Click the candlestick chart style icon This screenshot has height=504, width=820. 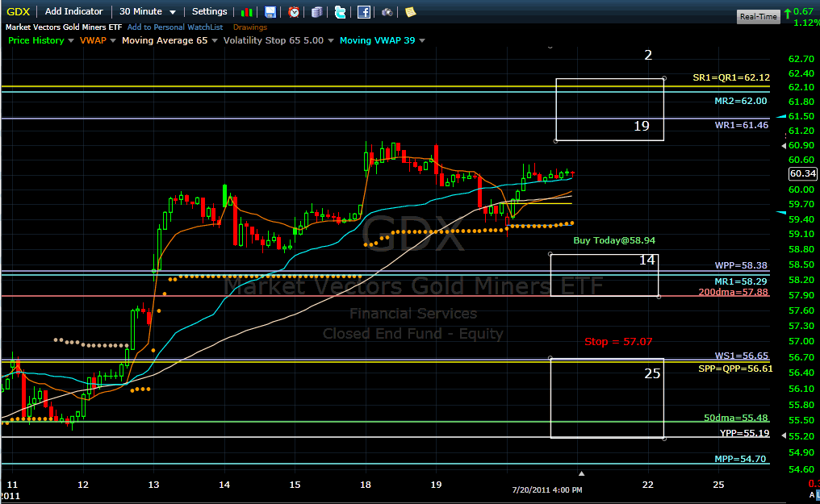click(x=246, y=12)
